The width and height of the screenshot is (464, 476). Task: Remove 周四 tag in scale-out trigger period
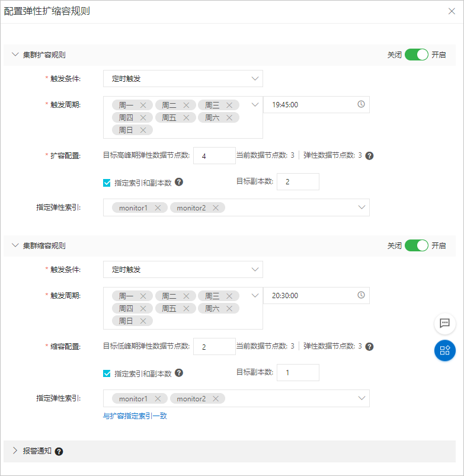tap(143, 118)
